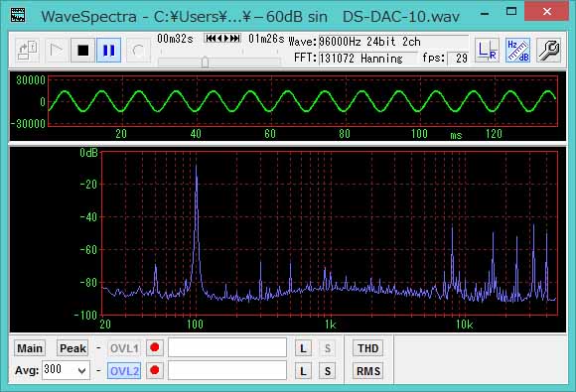Click the THD measurement button
The height and width of the screenshot is (392, 576).
coord(368,348)
